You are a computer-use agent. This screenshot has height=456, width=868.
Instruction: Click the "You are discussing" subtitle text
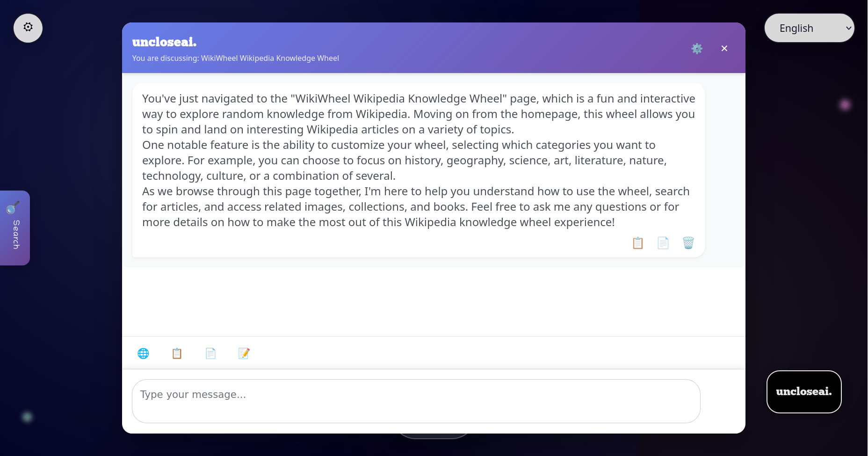(235, 59)
